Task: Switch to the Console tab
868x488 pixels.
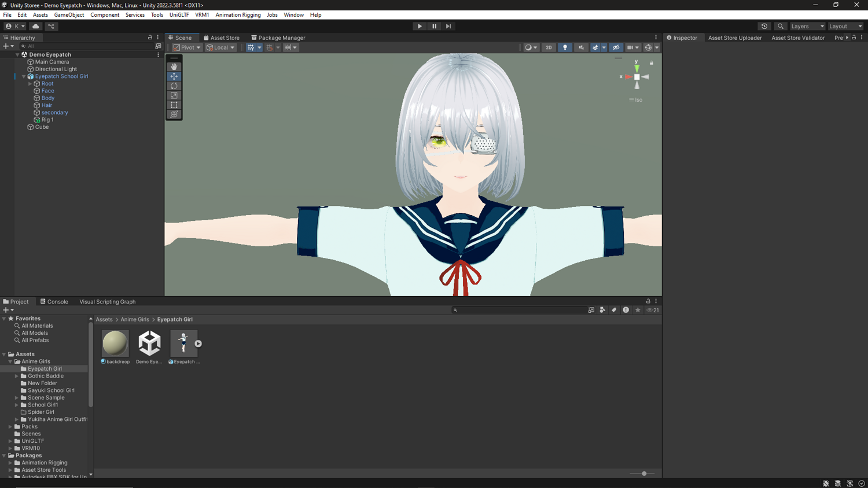Action: pyautogui.click(x=54, y=301)
